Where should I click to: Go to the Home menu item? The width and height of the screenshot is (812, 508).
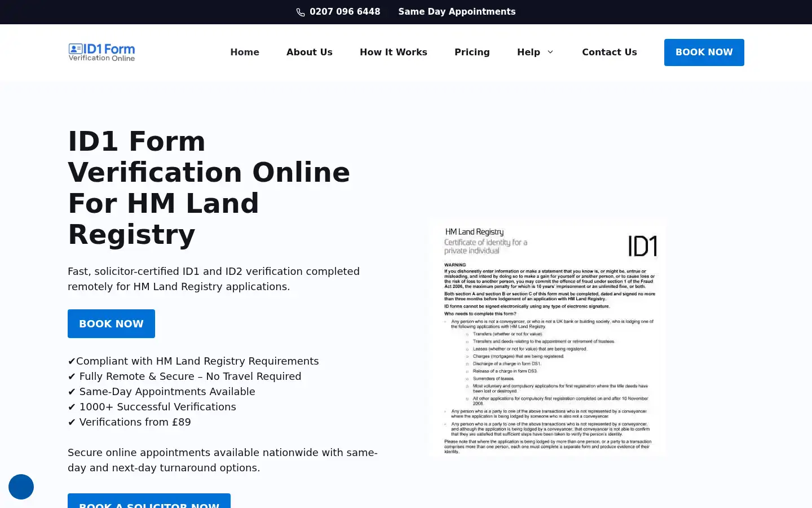tap(245, 52)
